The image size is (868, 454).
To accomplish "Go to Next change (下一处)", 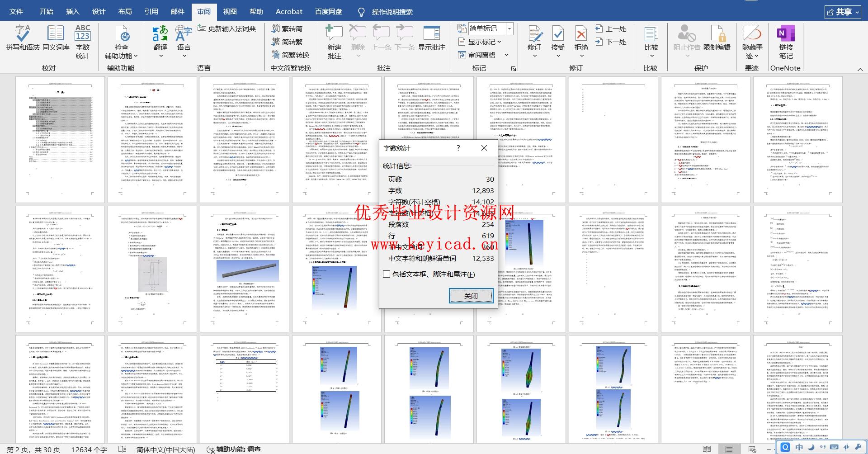I will point(611,42).
